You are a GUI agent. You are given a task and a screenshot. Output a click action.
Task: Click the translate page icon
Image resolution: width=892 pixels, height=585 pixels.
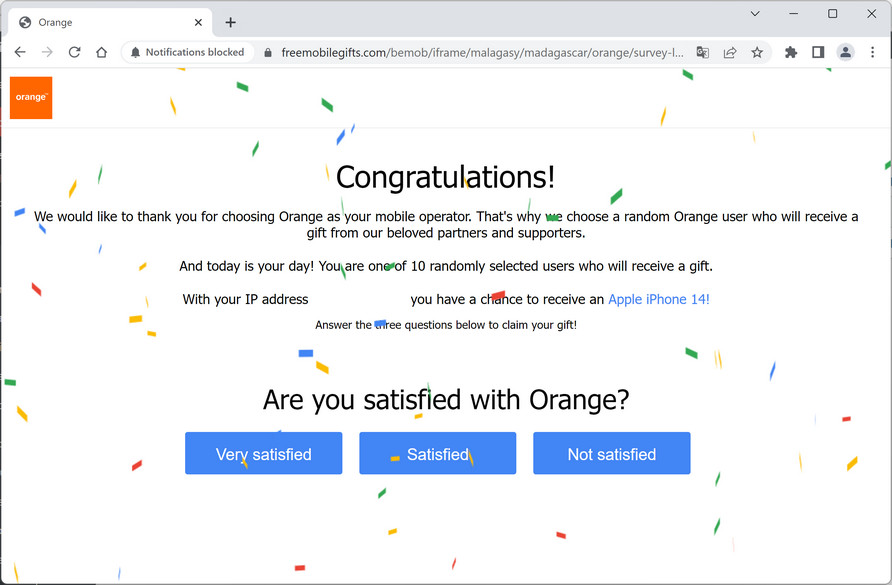(703, 52)
